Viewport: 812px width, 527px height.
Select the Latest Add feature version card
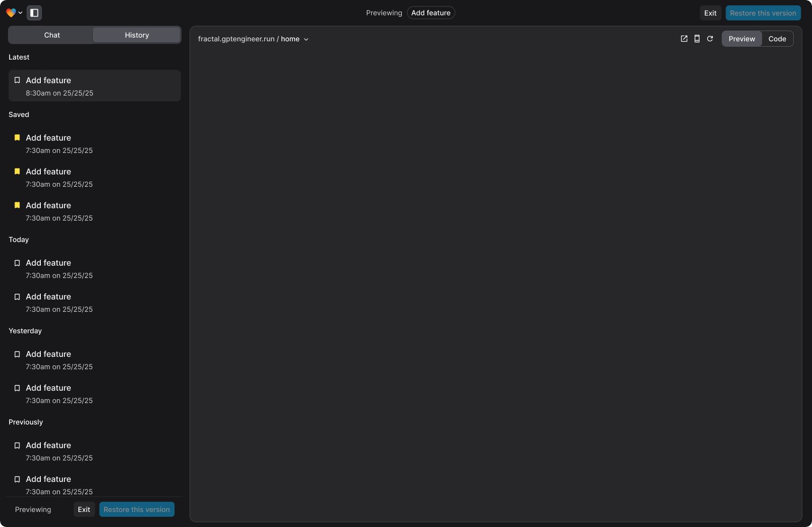pos(95,85)
